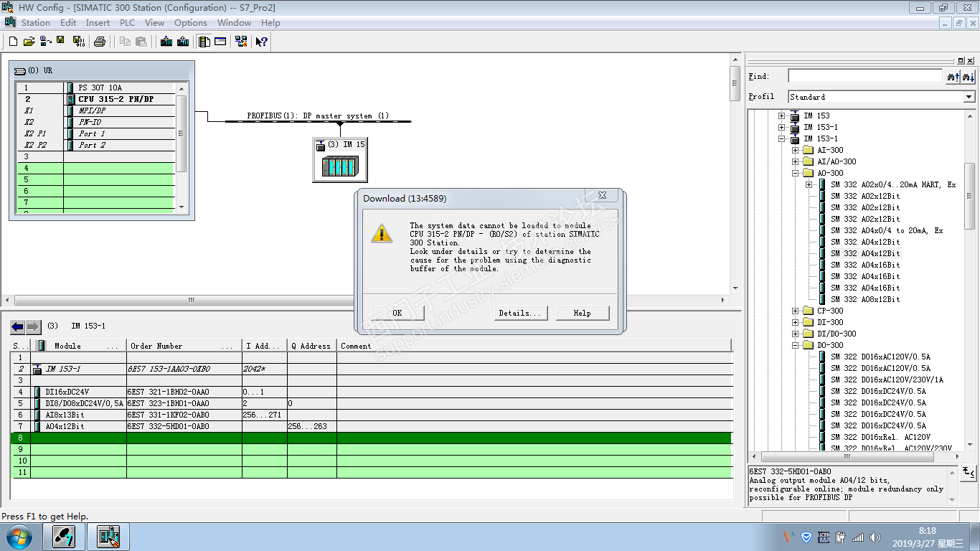Click the warning triangle in Download dialog
Screen dimensions: 980x551
coord(382,232)
